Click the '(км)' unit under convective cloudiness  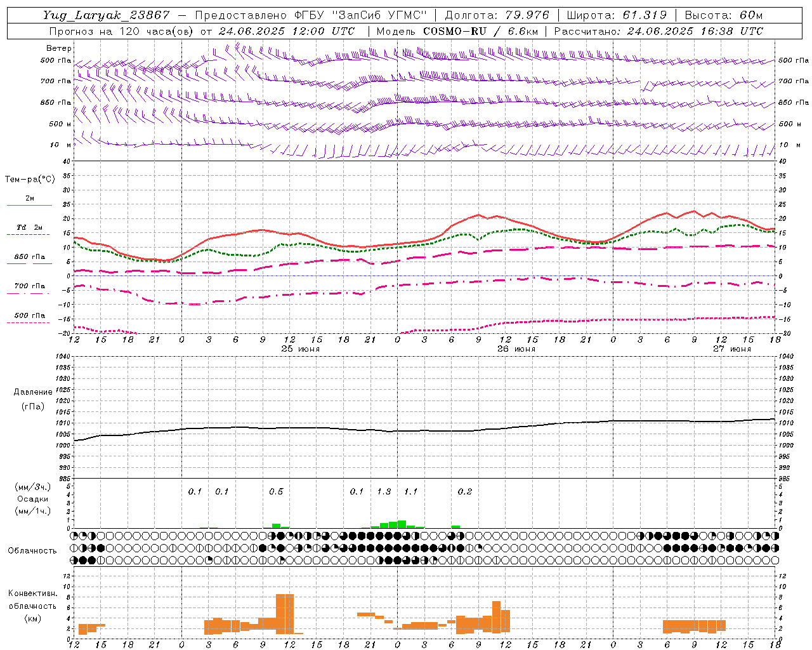(34, 618)
